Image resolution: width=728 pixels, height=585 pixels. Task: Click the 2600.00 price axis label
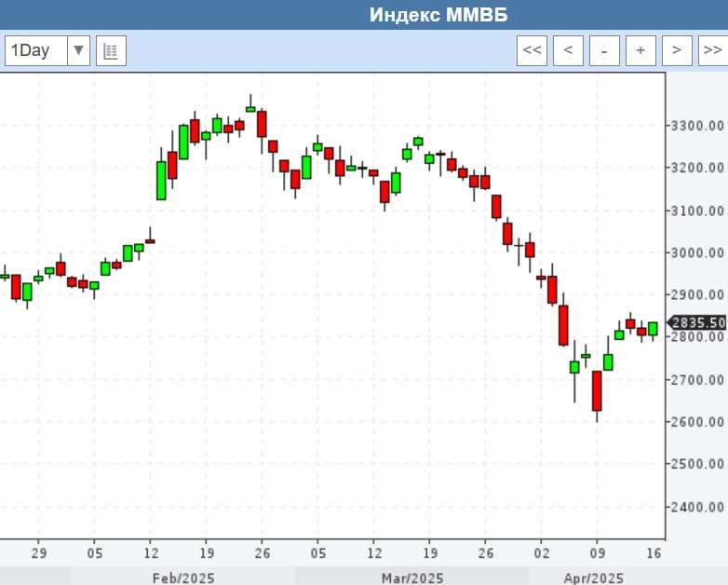(x=697, y=422)
